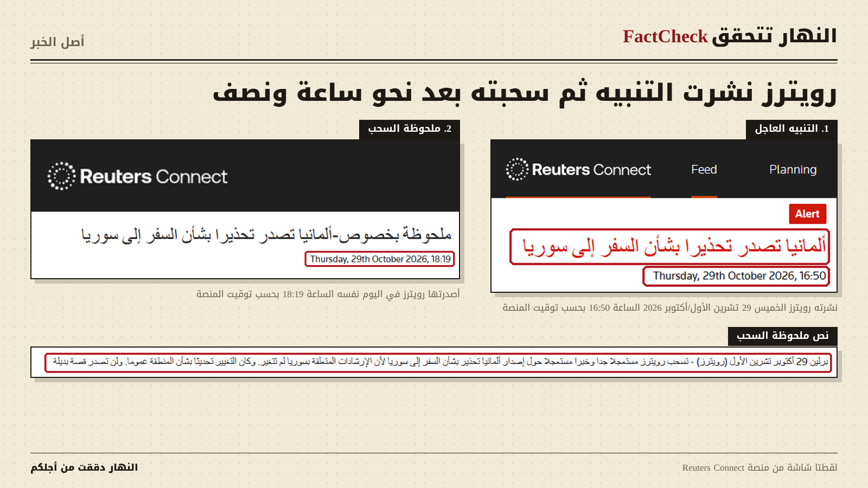
Task: Click the headline starting ملحوظة بخصوص-ألمانيا
Action: click(x=266, y=234)
